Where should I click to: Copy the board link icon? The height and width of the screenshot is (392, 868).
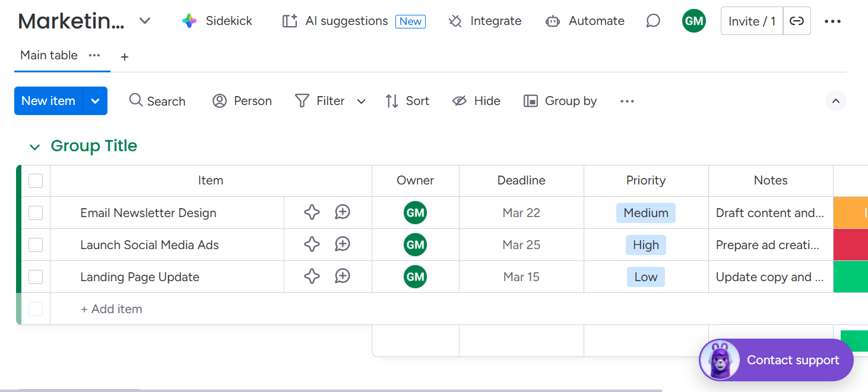pyautogui.click(x=797, y=20)
